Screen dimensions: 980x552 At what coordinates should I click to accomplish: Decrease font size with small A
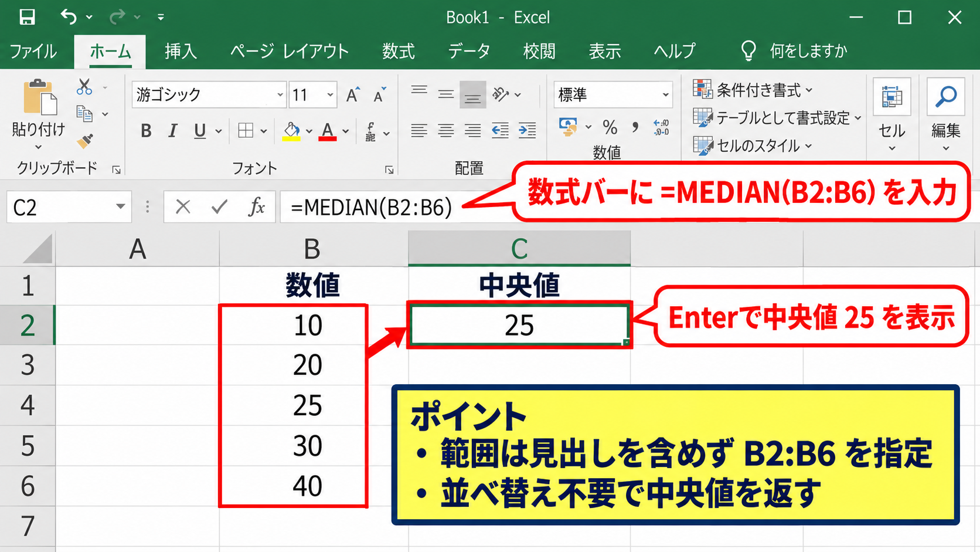coord(380,94)
